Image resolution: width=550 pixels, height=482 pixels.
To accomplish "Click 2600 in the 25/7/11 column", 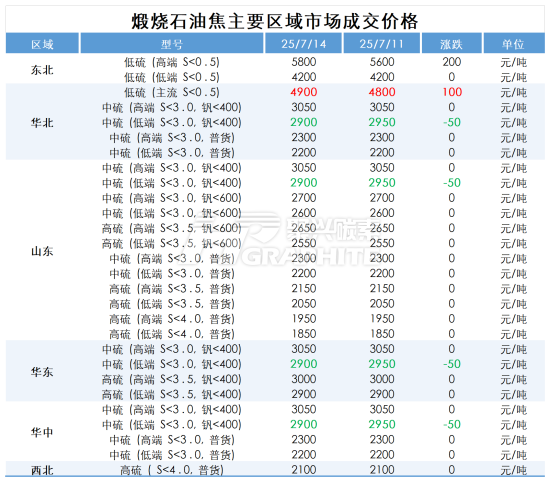I will (382, 213).
